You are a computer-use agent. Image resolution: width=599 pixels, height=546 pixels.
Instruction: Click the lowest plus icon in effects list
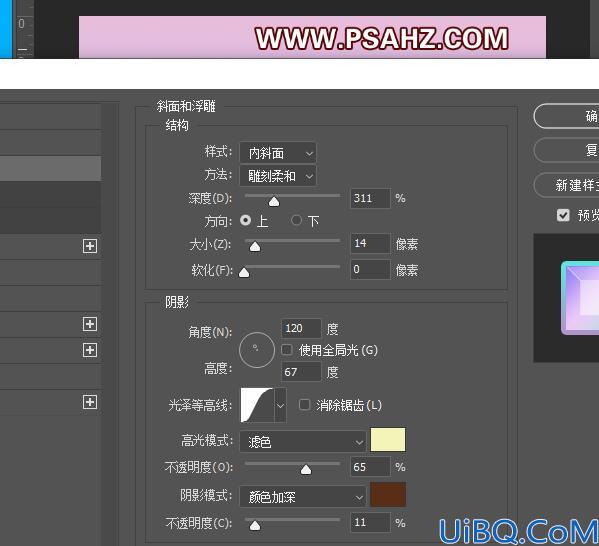click(90, 402)
